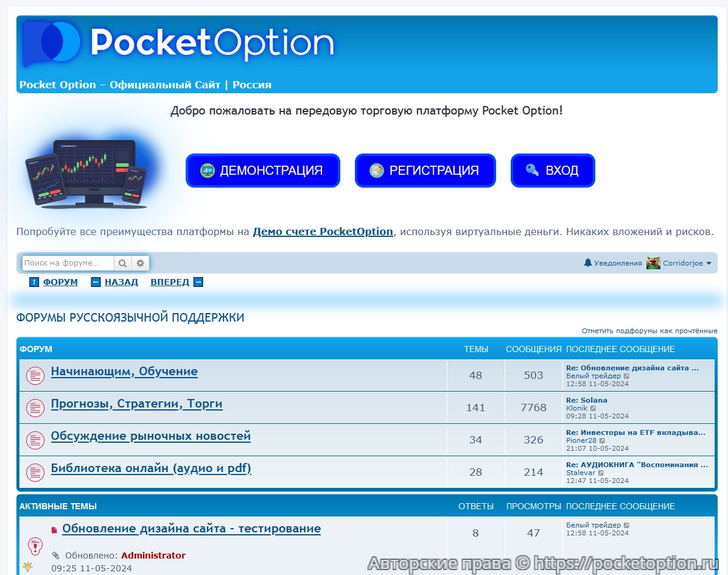728x575 pixels.
Task: Expand the Corridorjoe user dropdown arrow
Action: [709, 263]
